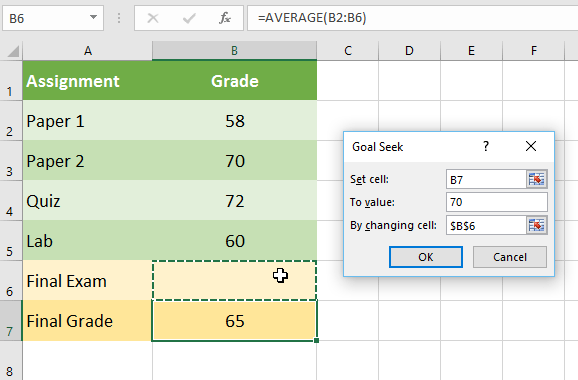The width and height of the screenshot is (578, 380).
Task: Select row 3 header
Action: coord(11,160)
